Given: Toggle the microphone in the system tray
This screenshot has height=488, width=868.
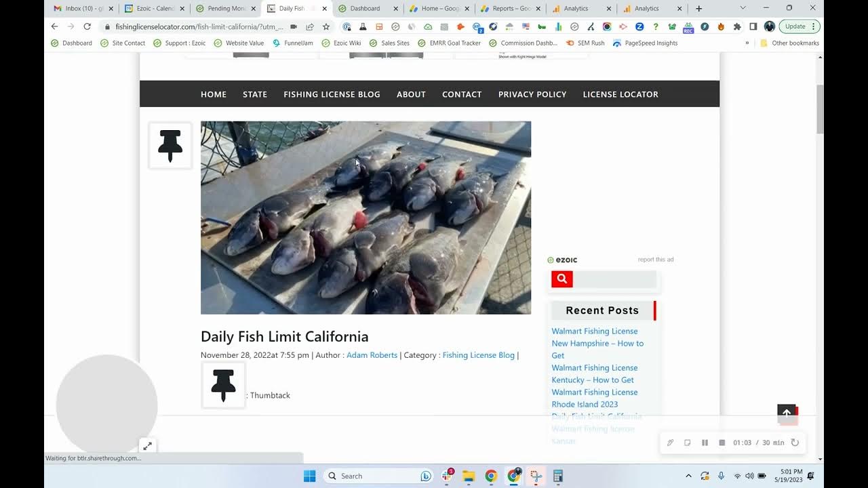Looking at the screenshot, I should [721, 476].
